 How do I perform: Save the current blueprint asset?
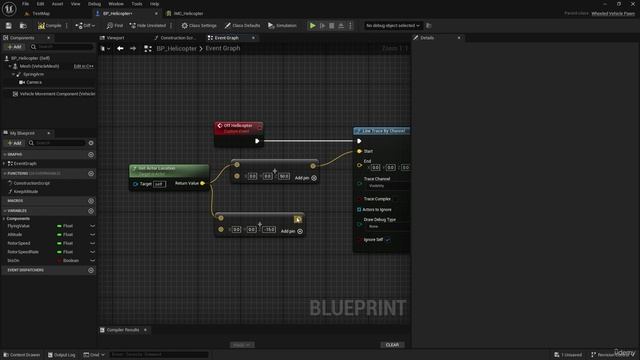[9, 26]
